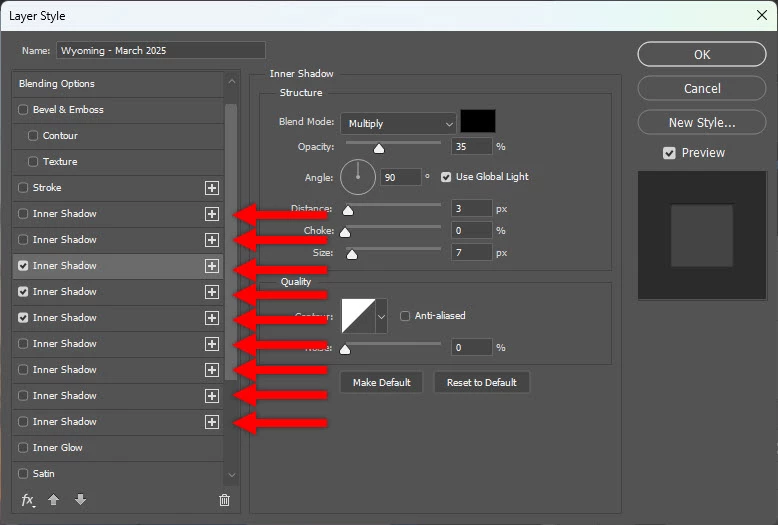The height and width of the screenshot is (525, 778).
Task: Click the contour curve thumbnail
Action: [358, 316]
